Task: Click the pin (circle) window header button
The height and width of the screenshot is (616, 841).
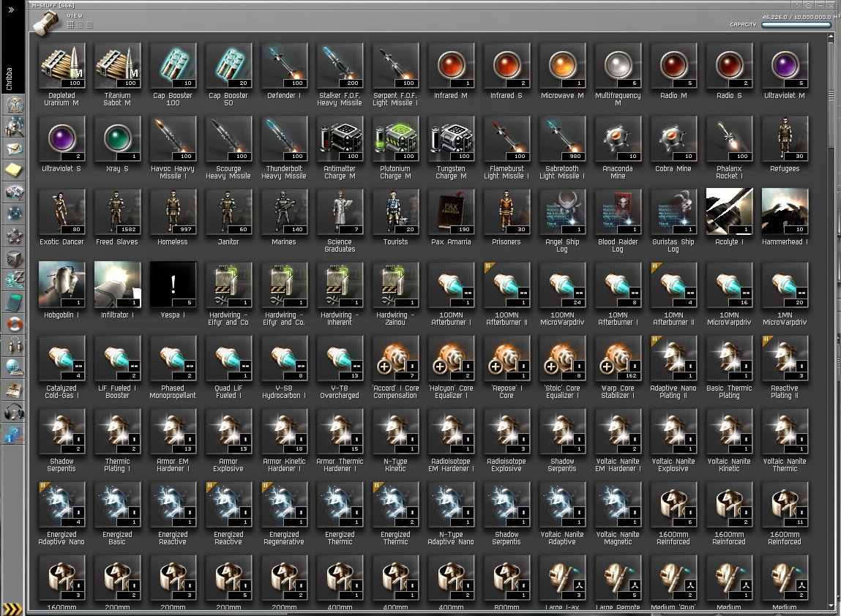Action: 808,5
